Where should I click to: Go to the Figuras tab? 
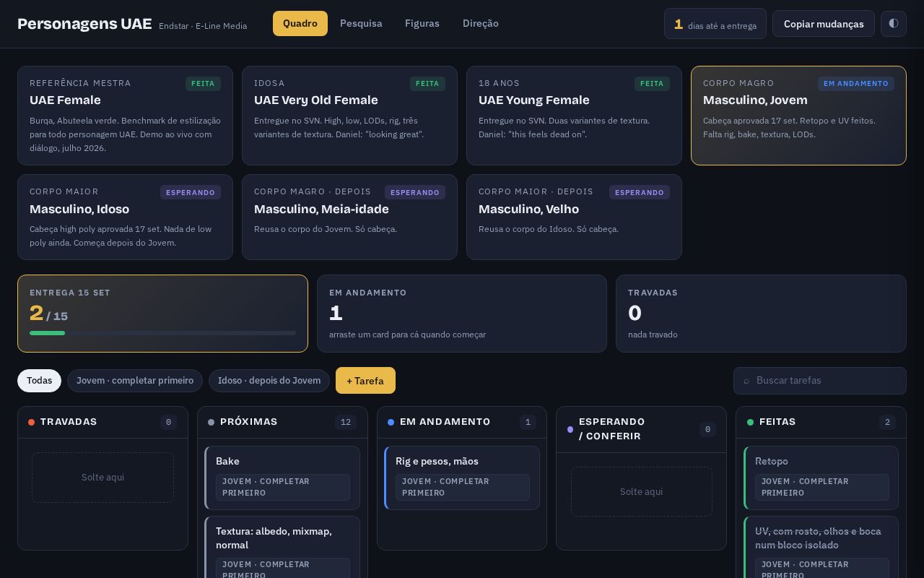coord(422,23)
